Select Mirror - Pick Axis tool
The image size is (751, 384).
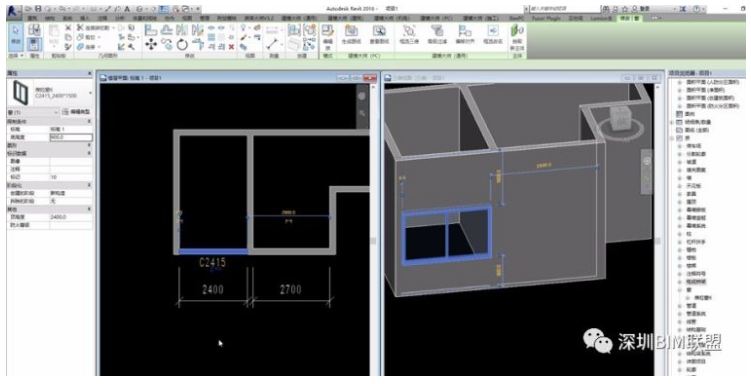click(x=182, y=30)
